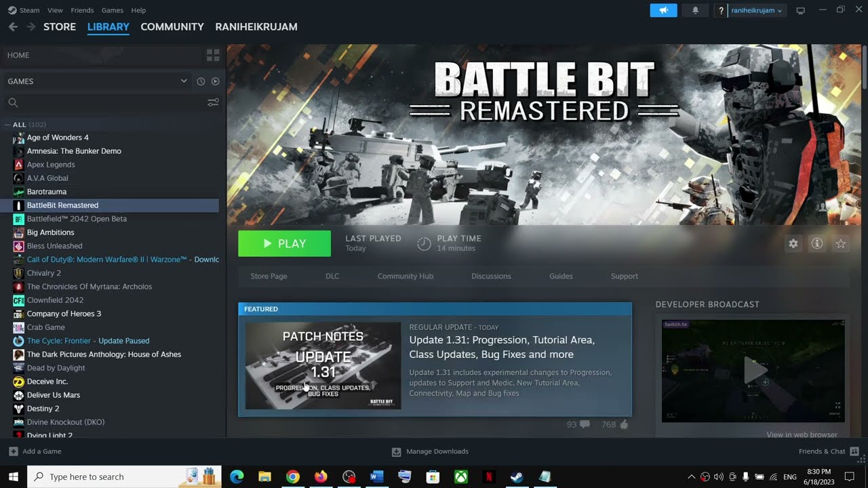Image resolution: width=868 pixels, height=488 pixels.
Task: Go back with the left arrow
Action: click(13, 26)
